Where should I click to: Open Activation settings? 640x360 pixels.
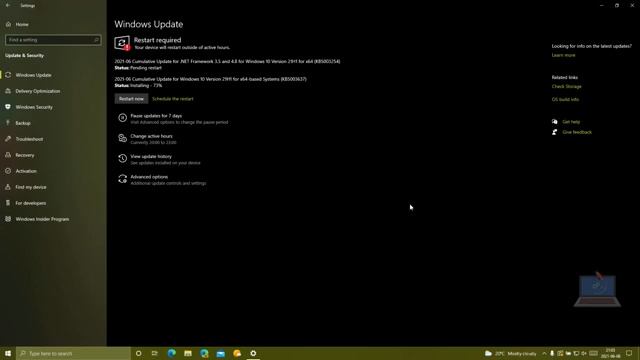[x=26, y=171]
